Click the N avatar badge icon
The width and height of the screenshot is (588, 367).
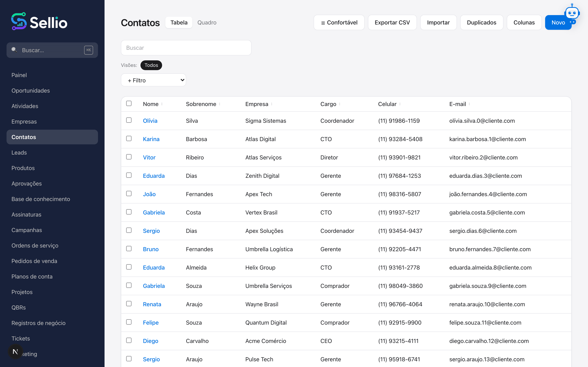point(15,352)
